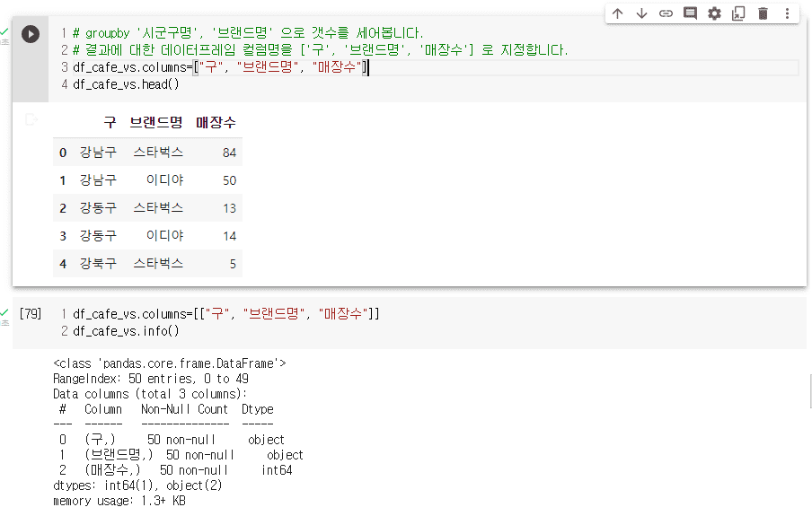Click the 브랜드명 column header

pyautogui.click(x=156, y=123)
